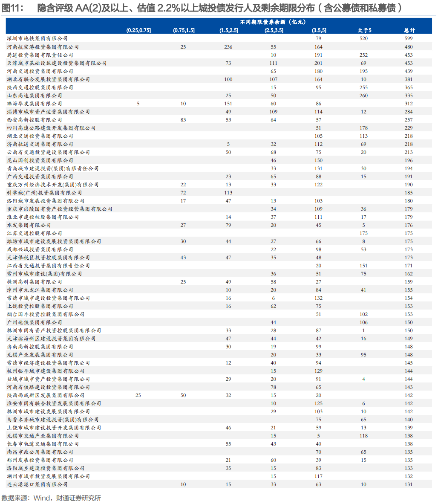The image size is (438, 504).
Task: Click 潍坊市城市建设发展投资集团有限公司
Action: 54,241
